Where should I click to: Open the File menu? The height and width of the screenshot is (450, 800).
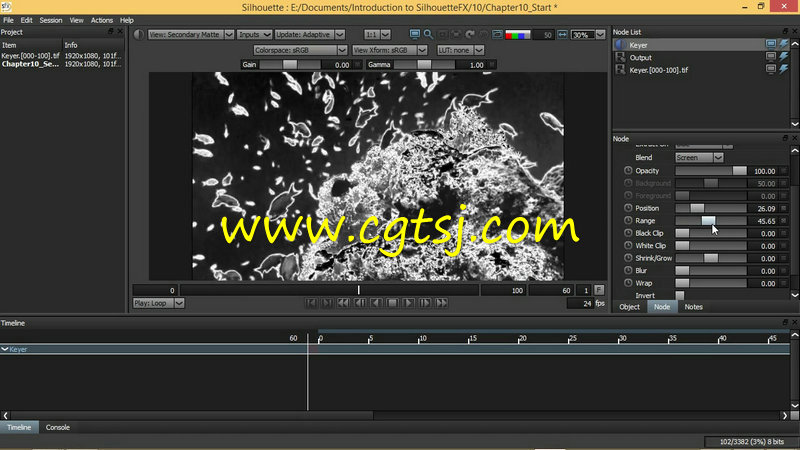click(x=8, y=20)
